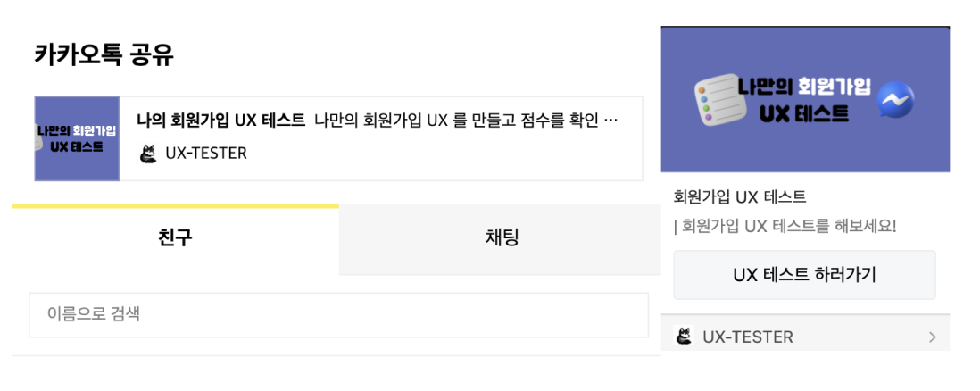The image size is (980, 391).
Task: Click the 회원가입 UX 테스트를 해보세요! description text
Action: click(785, 226)
